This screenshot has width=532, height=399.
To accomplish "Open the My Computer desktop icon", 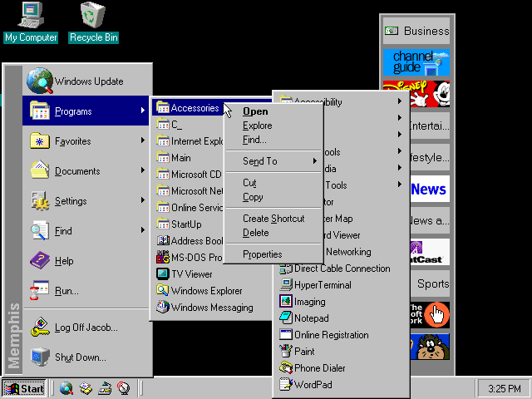I will (31, 22).
